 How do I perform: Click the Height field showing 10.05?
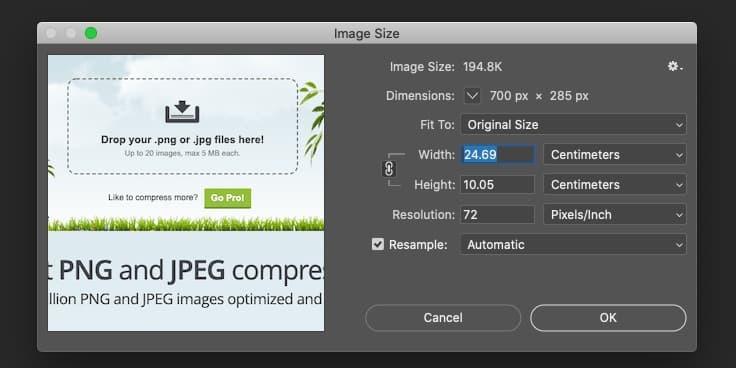point(498,185)
